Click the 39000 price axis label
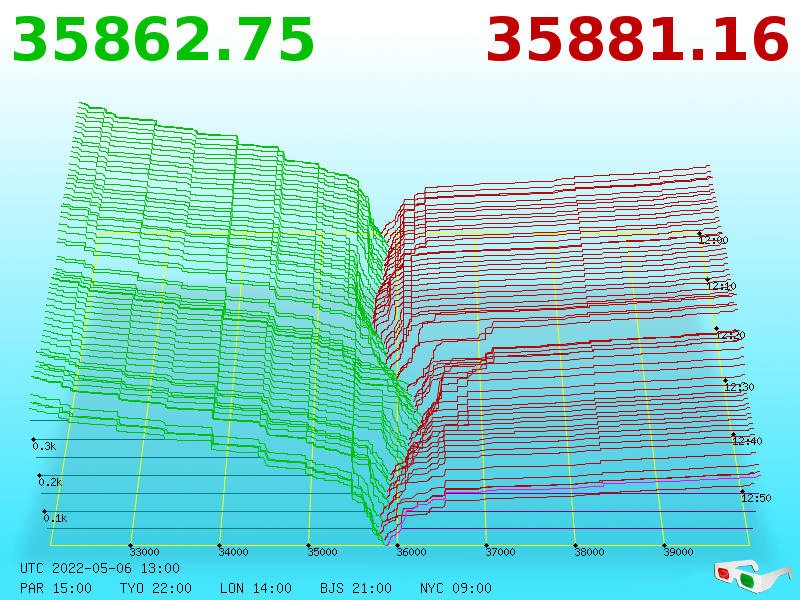 [x=678, y=552]
